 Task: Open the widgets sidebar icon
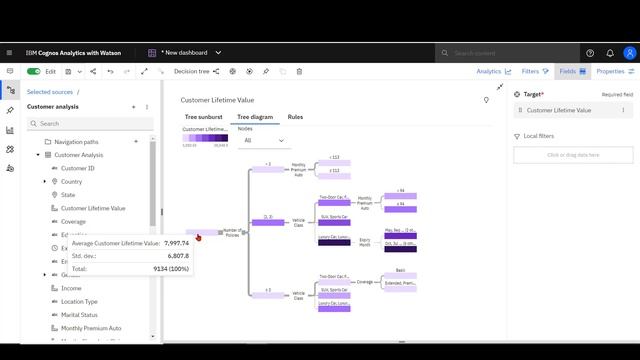[x=10, y=149]
